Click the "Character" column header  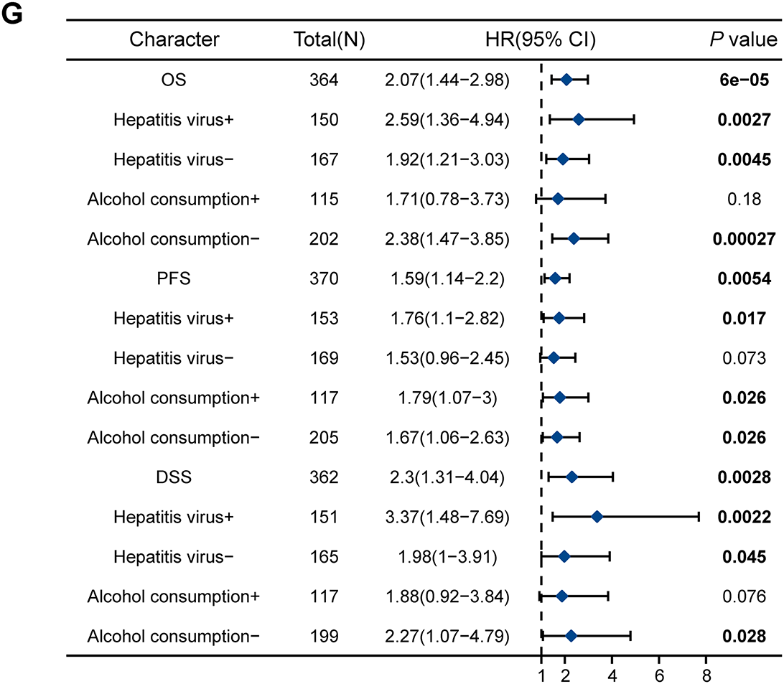(174, 39)
